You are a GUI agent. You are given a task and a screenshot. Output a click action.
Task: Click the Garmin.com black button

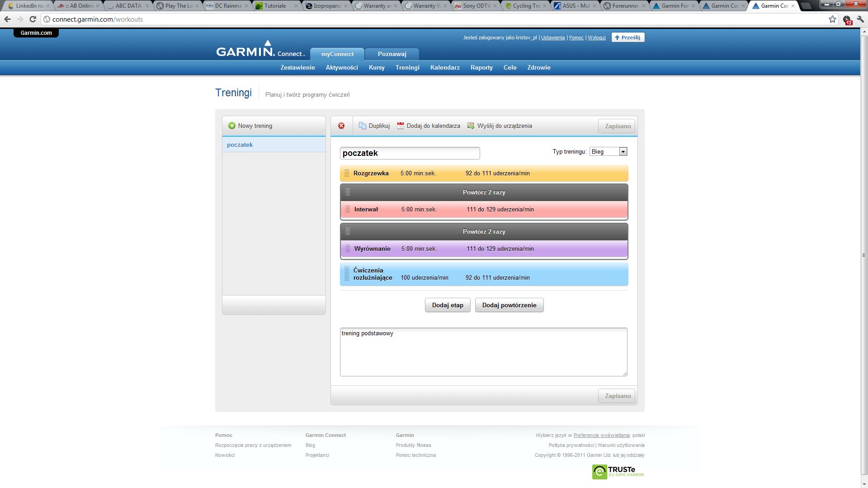click(36, 33)
